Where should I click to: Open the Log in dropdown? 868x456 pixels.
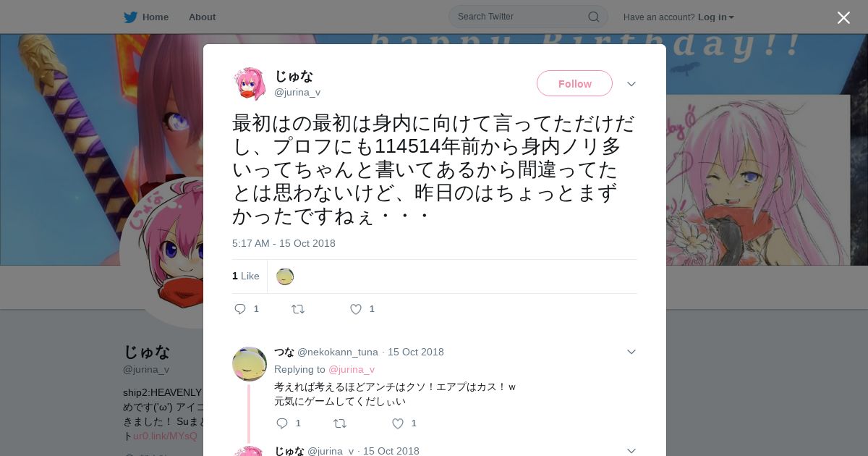point(715,17)
